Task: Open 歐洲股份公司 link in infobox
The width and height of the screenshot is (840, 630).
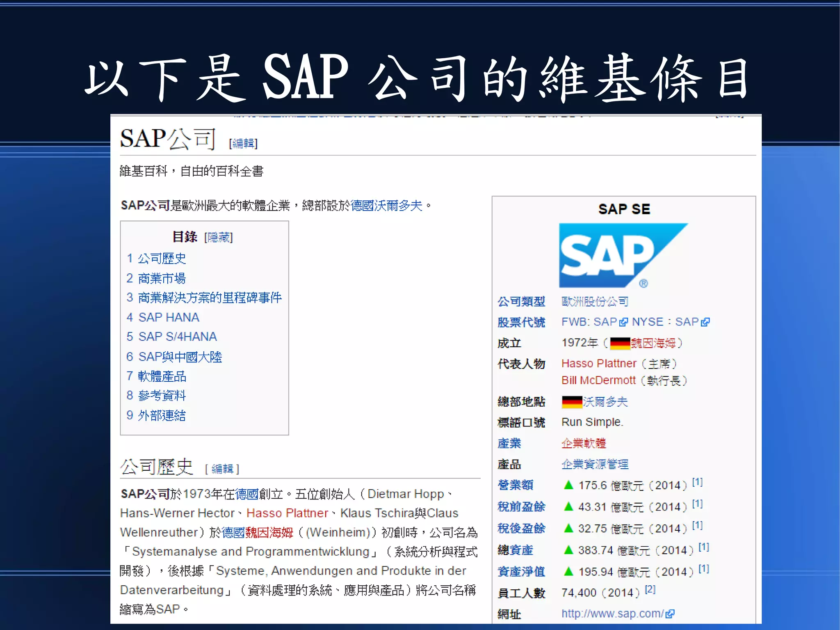Action: click(x=595, y=302)
